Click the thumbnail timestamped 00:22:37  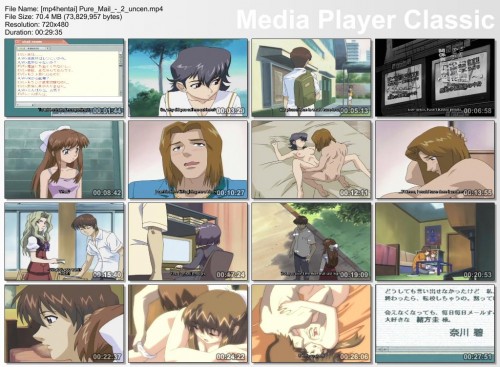tap(64, 324)
